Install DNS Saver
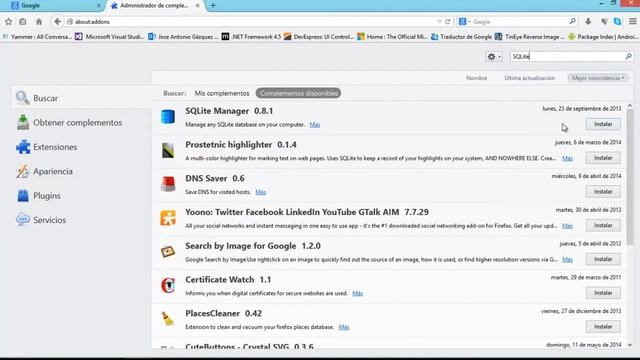Screen dimensions: 640x360 click(x=603, y=191)
